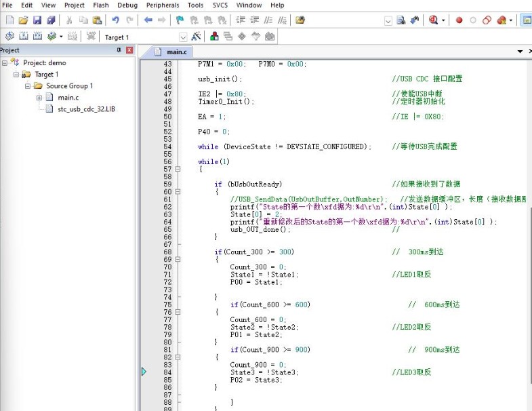
Task: Click the Find icon beside the search box
Action: [401, 20]
